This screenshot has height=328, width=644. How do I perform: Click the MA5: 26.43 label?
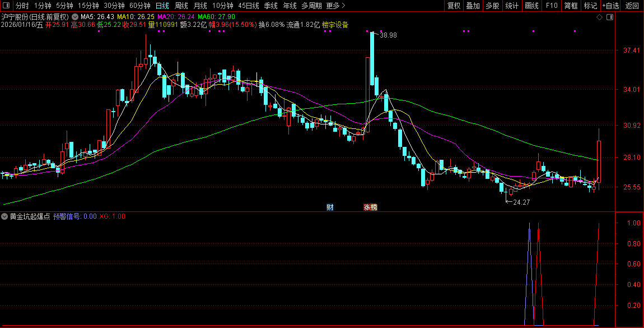97,17
